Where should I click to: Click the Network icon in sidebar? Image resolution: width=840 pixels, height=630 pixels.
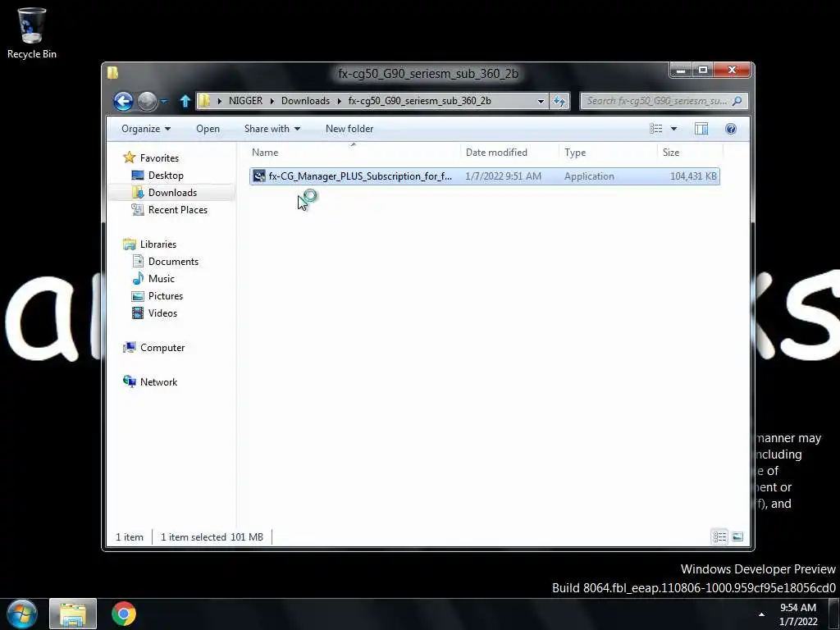point(129,381)
